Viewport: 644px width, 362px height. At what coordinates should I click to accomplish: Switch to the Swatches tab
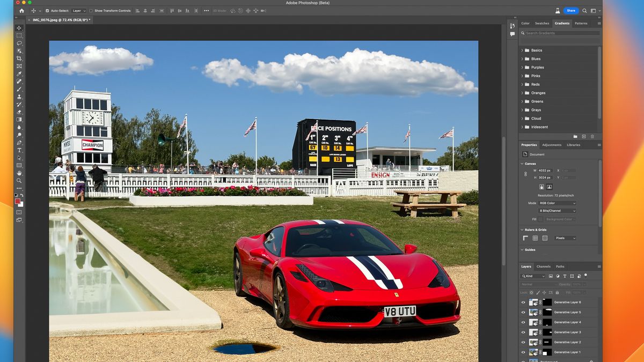(x=542, y=23)
